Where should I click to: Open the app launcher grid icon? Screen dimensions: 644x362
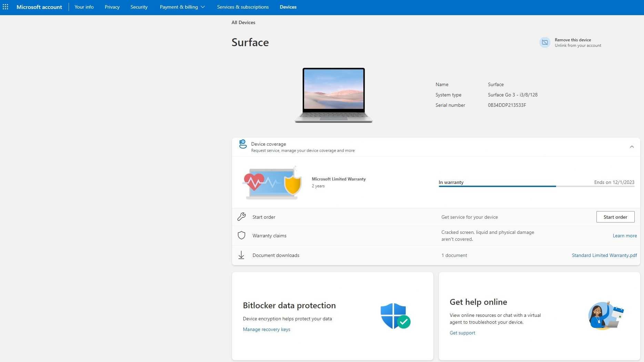pyautogui.click(x=6, y=7)
